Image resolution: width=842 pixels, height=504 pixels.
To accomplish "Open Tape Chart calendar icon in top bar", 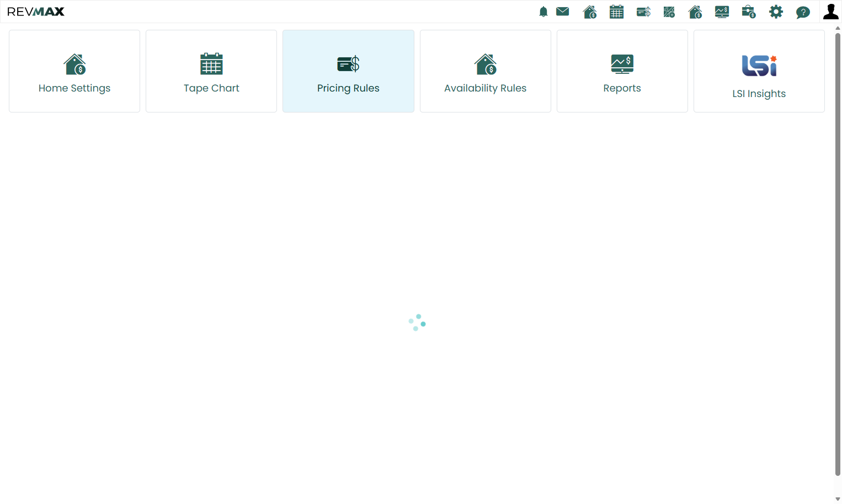I will tap(617, 12).
